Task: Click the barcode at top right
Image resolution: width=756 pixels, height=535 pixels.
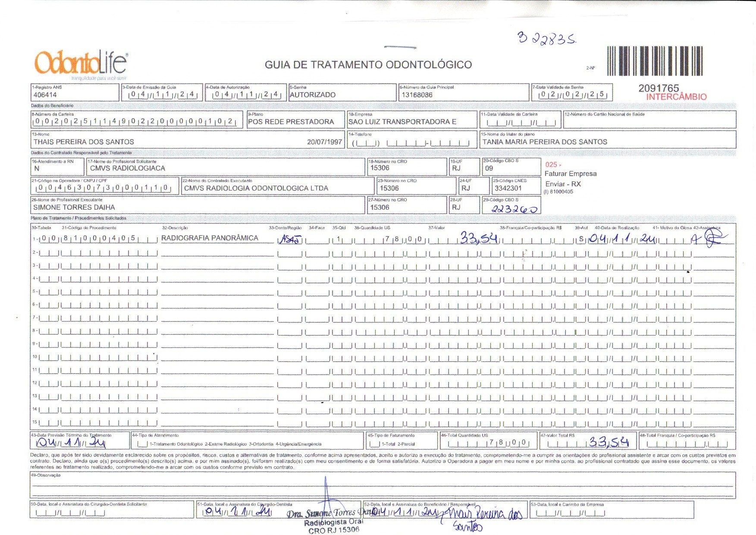Action: (x=655, y=61)
